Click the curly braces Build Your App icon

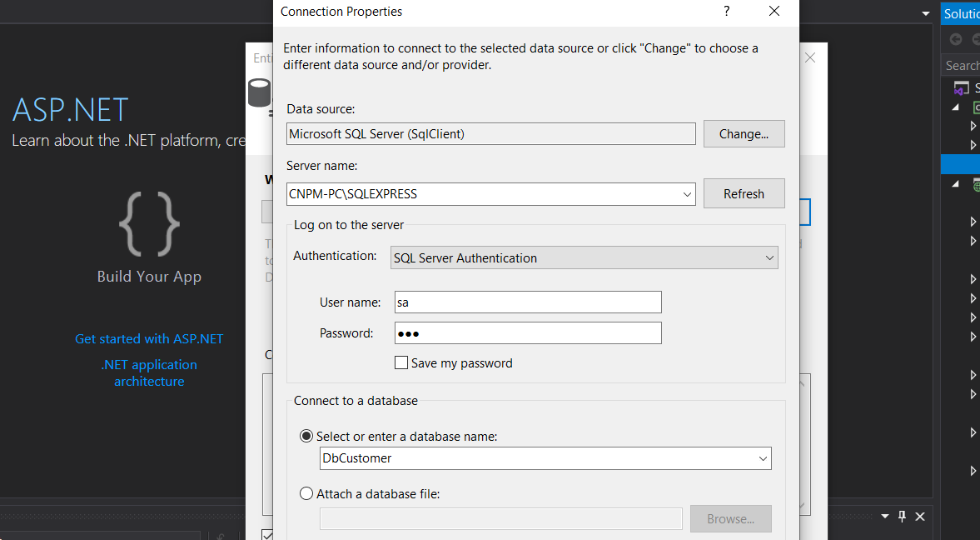pos(149,224)
